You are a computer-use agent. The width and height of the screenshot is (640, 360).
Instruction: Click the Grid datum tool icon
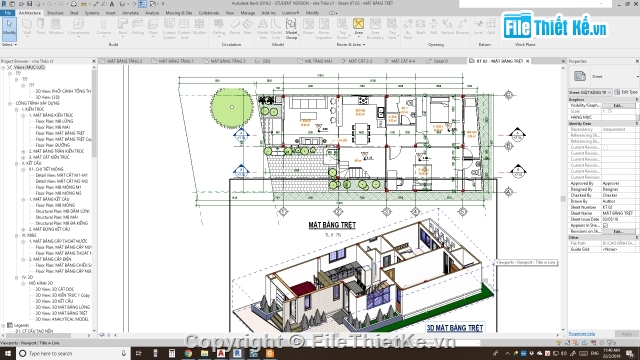(x=491, y=24)
